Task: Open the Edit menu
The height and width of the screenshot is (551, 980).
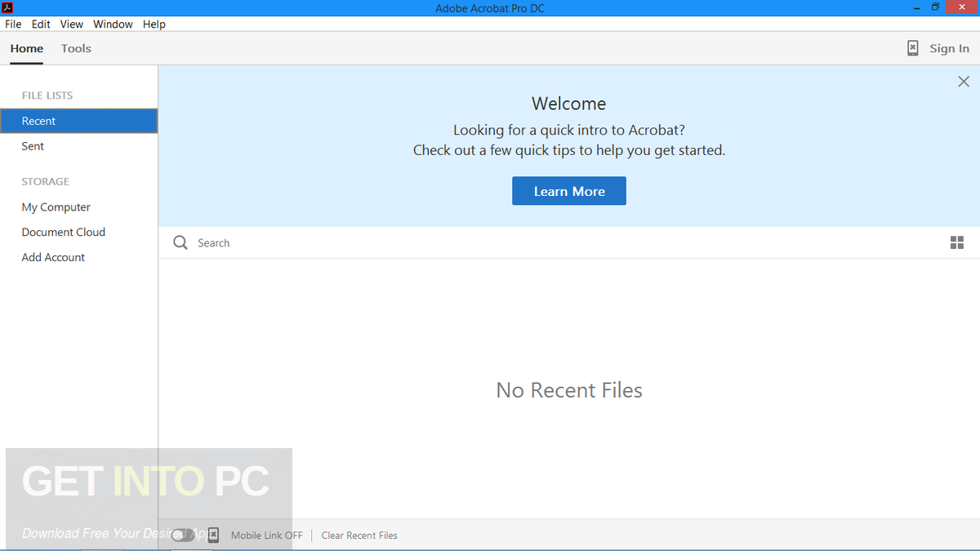Action: pos(41,24)
